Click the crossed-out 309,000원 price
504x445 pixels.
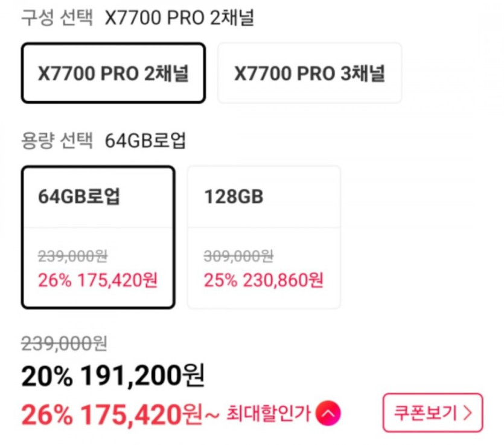point(239,256)
